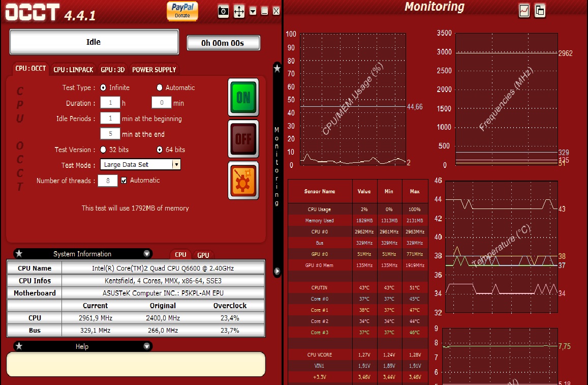The height and width of the screenshot is (385, 588).
Task: Click the Duration minutes field
Action: tap(162, 103)
